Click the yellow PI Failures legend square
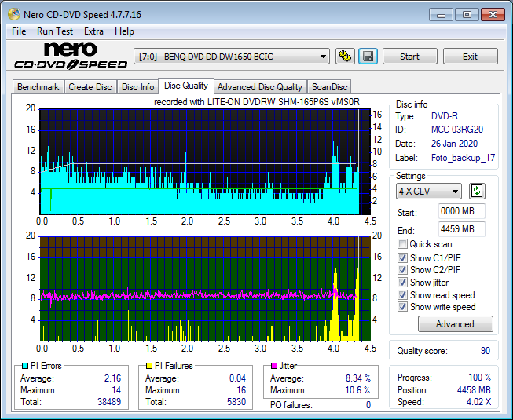Image resolution: width=513 pixels, height=420 pixels. pyautogui.click(x=148, y=366)
